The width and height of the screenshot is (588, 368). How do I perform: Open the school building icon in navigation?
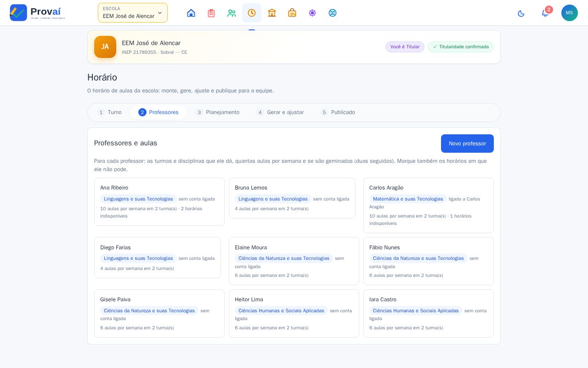[272, 13]
